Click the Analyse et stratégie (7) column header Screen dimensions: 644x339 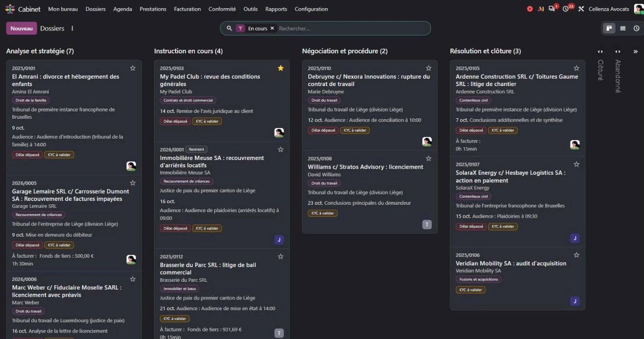pos(40,51)
